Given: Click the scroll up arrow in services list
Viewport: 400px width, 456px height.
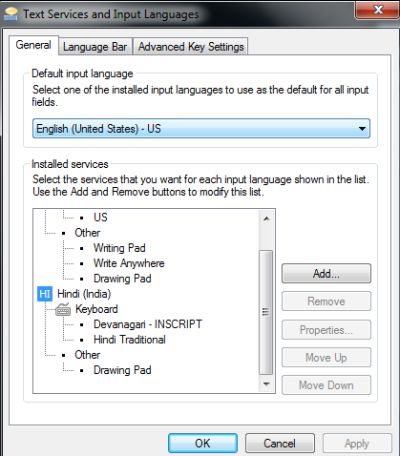Looking at the screenshot, I should pyautogui.click(x=266, y=219).
